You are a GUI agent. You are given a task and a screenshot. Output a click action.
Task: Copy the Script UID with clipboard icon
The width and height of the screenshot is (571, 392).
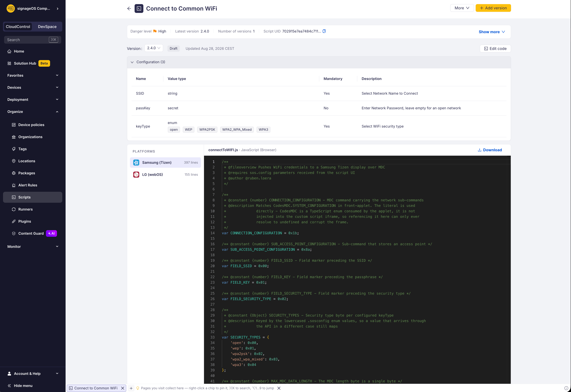pos(324,31)
